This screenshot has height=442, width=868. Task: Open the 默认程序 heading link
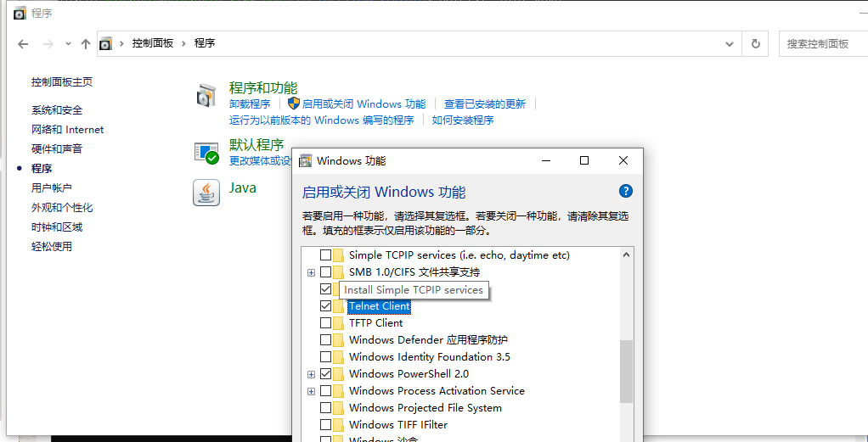coord(256,145)
